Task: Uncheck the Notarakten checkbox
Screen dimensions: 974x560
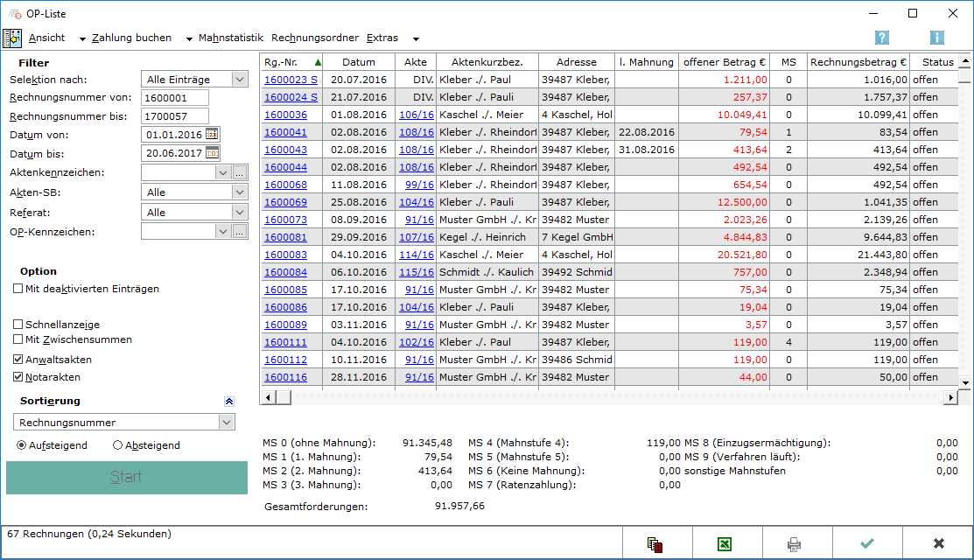Action: 18,377
